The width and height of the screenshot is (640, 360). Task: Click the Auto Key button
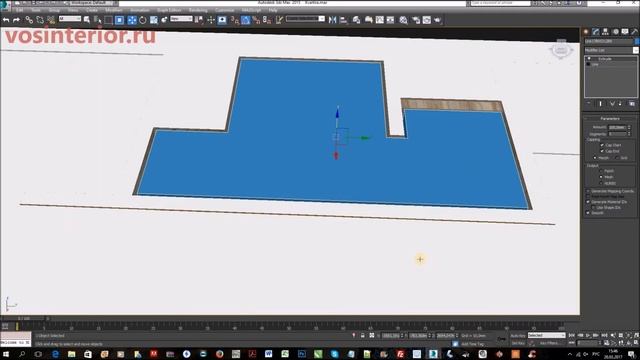point(518,336)
